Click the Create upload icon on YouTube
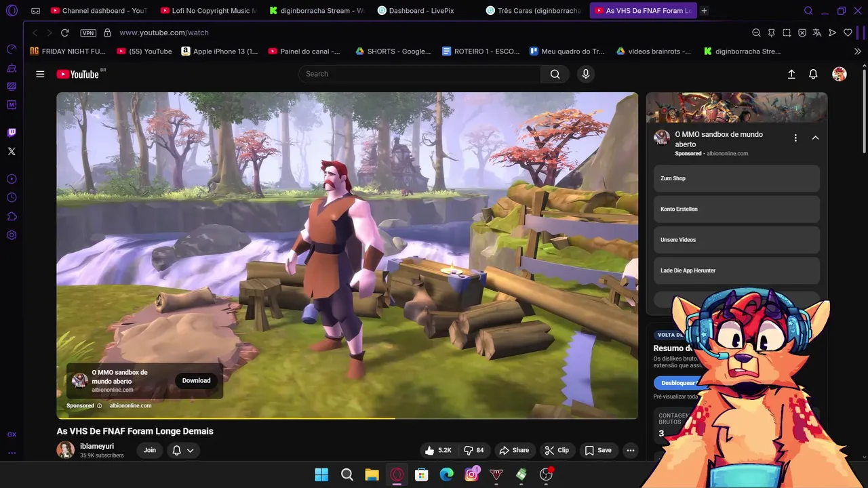This screenshot has width=868, height=488. pos(791,75)
